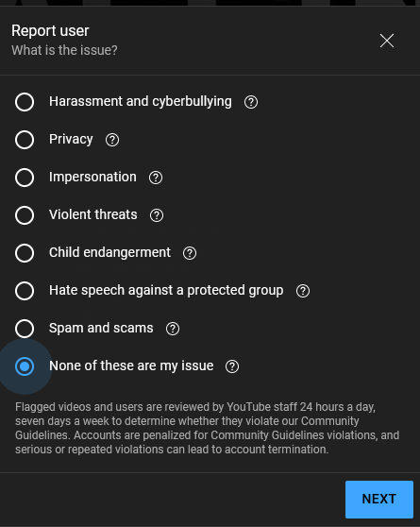Screen dimensions: 420x527
Task: Click the Spam and scams label text
Action: (101, 328)
